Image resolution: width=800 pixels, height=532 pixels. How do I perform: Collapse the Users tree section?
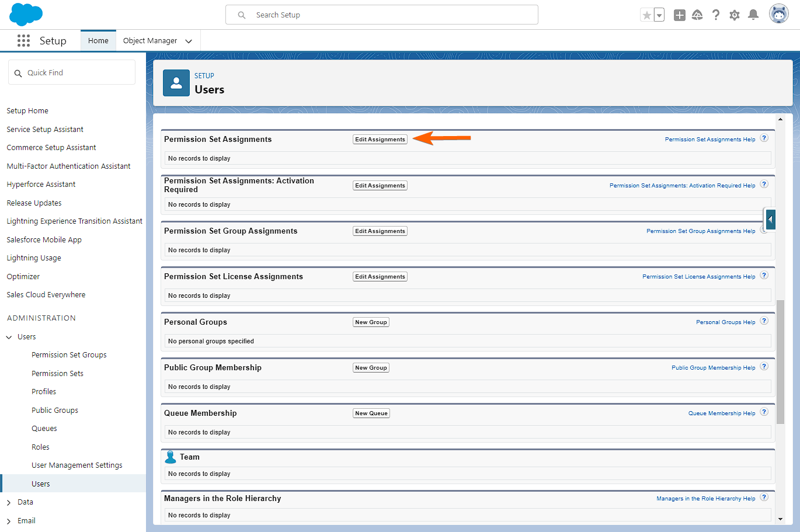coord(9,337)
